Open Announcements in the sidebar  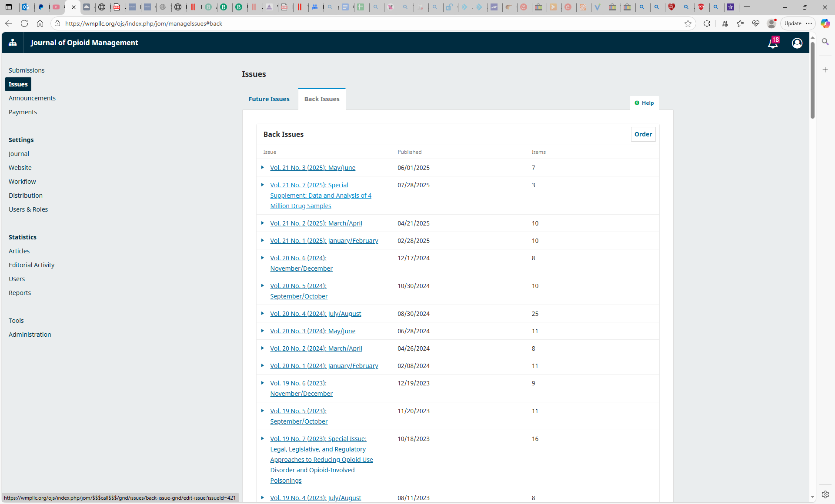[x=32, y=98]
